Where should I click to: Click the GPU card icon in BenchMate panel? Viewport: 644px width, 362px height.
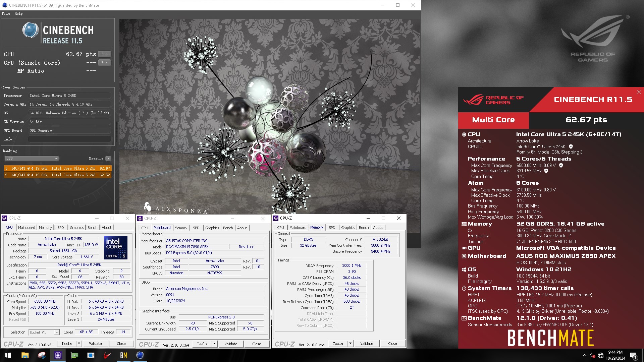coord(464,248)
